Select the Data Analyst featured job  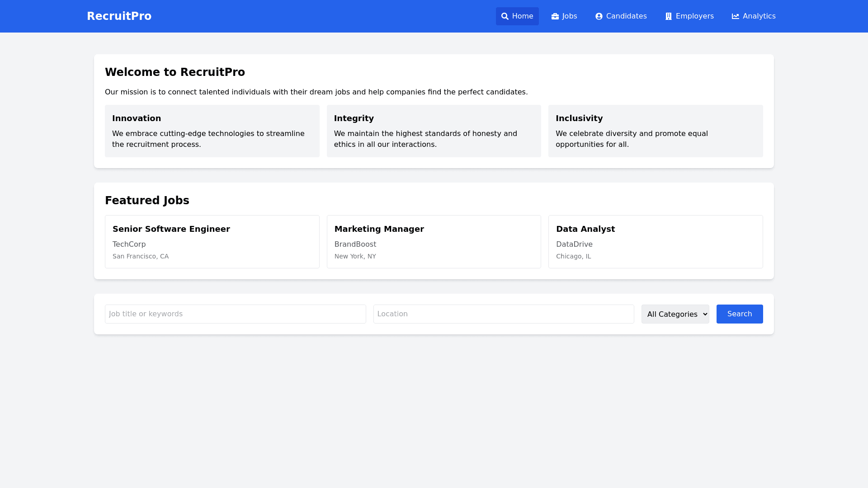[655, 242]
